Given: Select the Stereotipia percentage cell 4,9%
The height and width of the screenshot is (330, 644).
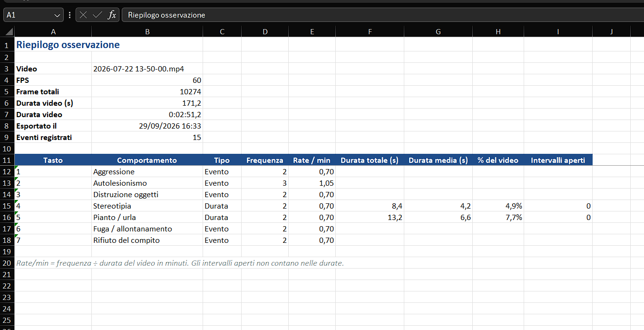Looking at the screenshot, I should coord(498,206).
